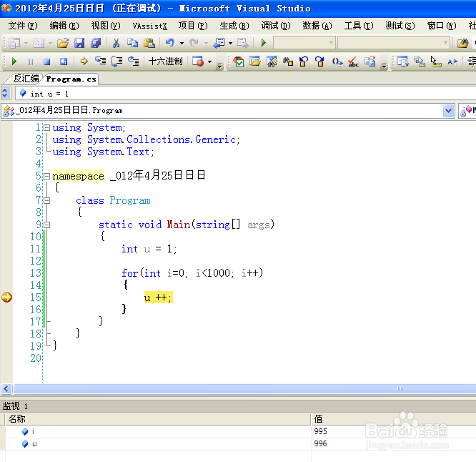Image resolution: width=476 pixels, height=462 pixels.
Task: Open the class navigation dropdown arrow
Action: pos(448,111)
